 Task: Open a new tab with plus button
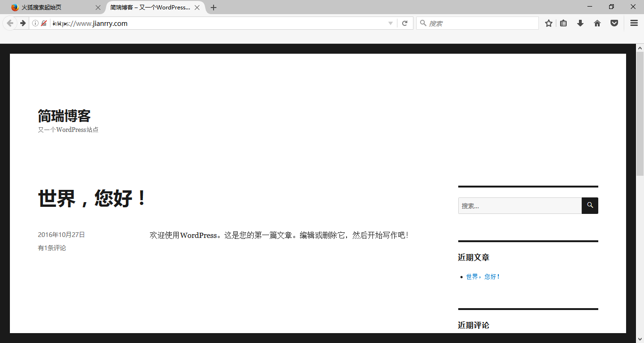(x=214, y=8)
